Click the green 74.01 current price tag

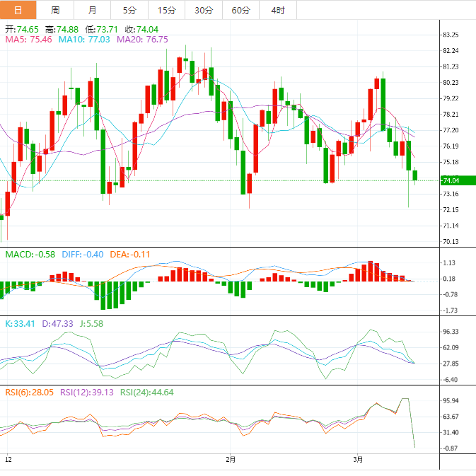[x=451, y=181]
